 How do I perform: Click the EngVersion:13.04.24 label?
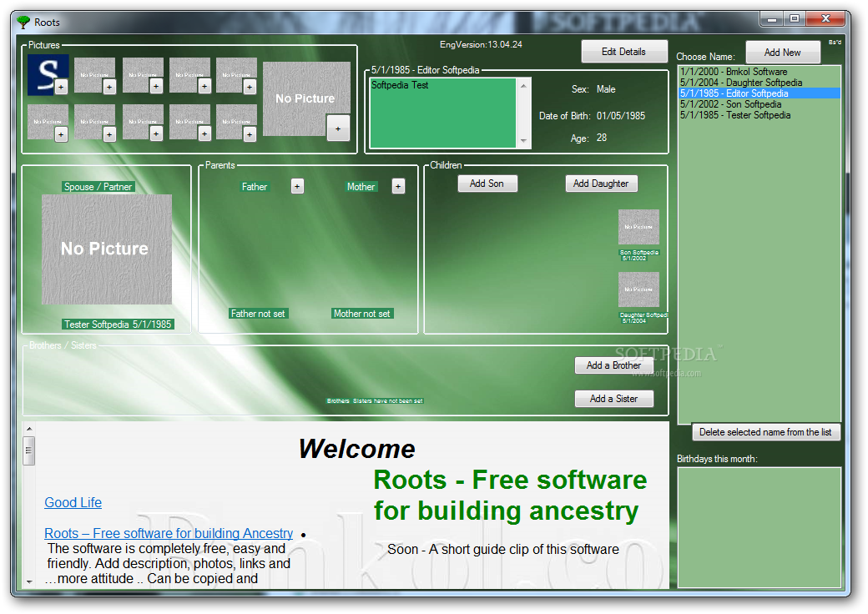click(481, 45)
